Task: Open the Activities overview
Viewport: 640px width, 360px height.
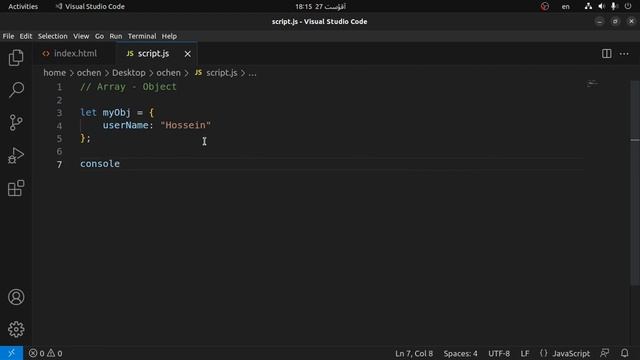Action: point(23,7)
